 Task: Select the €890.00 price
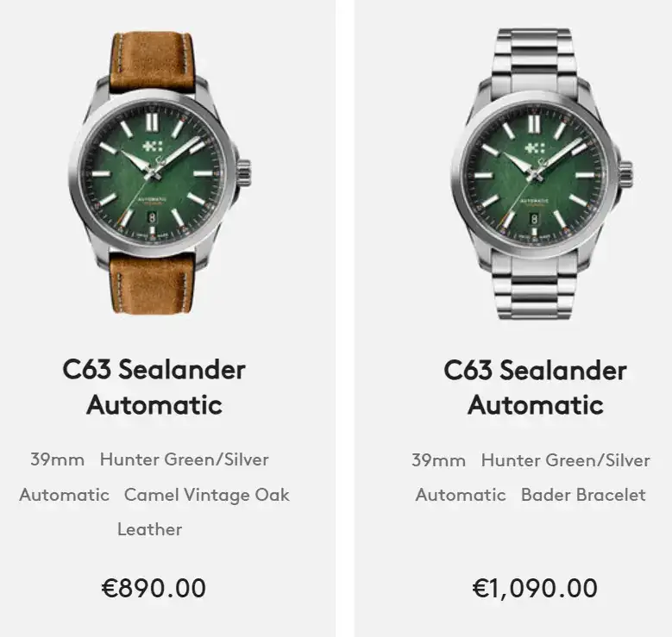[154, 588]
